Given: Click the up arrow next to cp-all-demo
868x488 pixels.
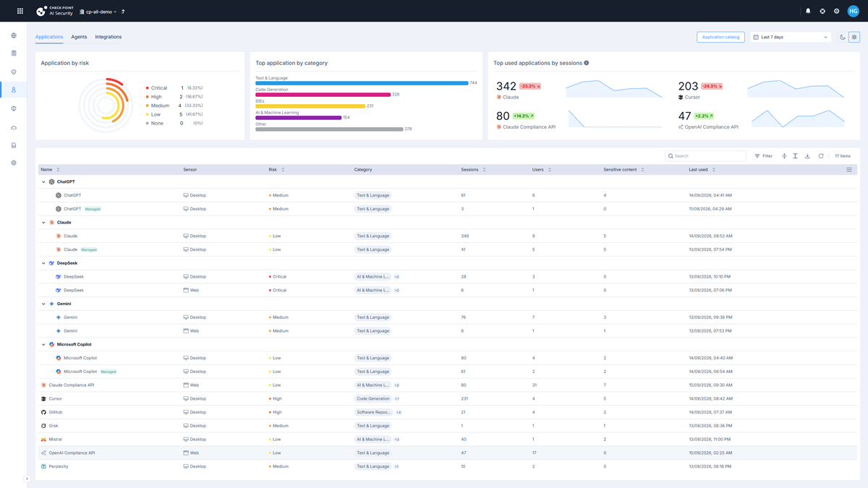Looking at the screenshot, I should coord(123,12).
